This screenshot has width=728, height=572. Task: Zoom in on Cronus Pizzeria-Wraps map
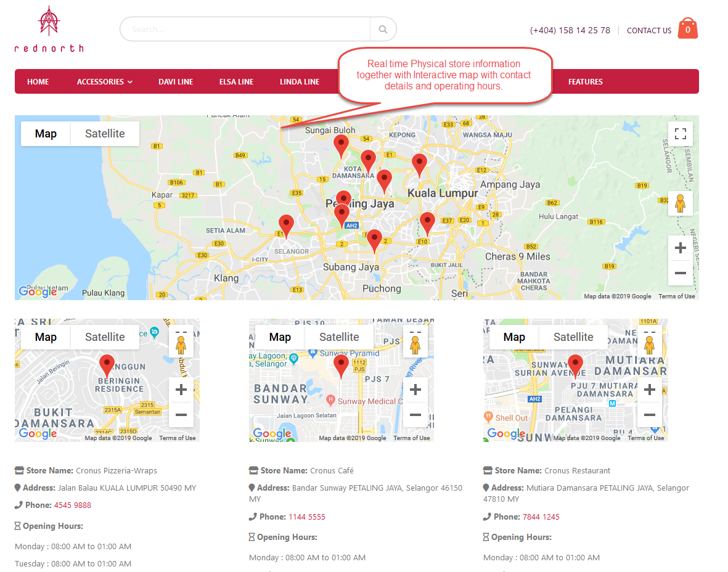[x=181, y=390]
